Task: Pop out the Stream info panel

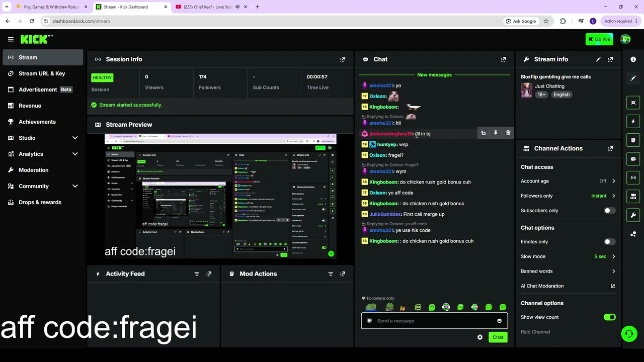Action: pyautogui.click(x=610, y=59)
